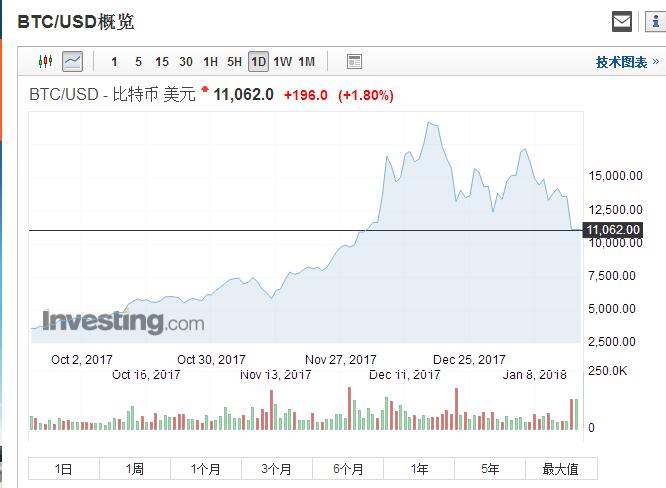Viewport: 666px width, 488px height.
Task: Toggle the 1D daily interval
Action: tap(258, 62)
